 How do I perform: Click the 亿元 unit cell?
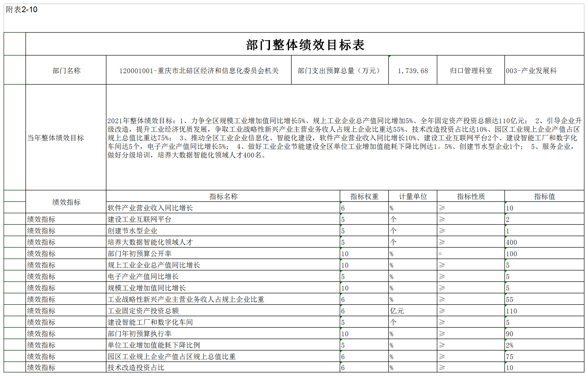(413, 310)
